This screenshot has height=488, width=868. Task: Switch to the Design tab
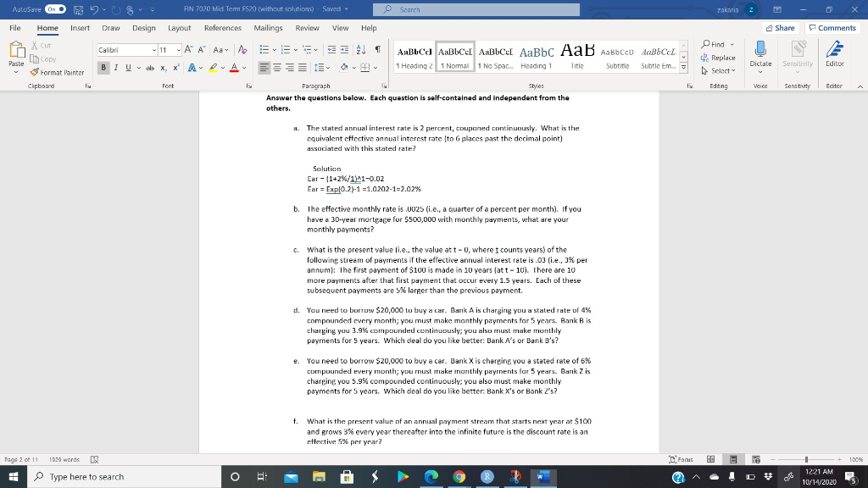[x=144, y=28]
